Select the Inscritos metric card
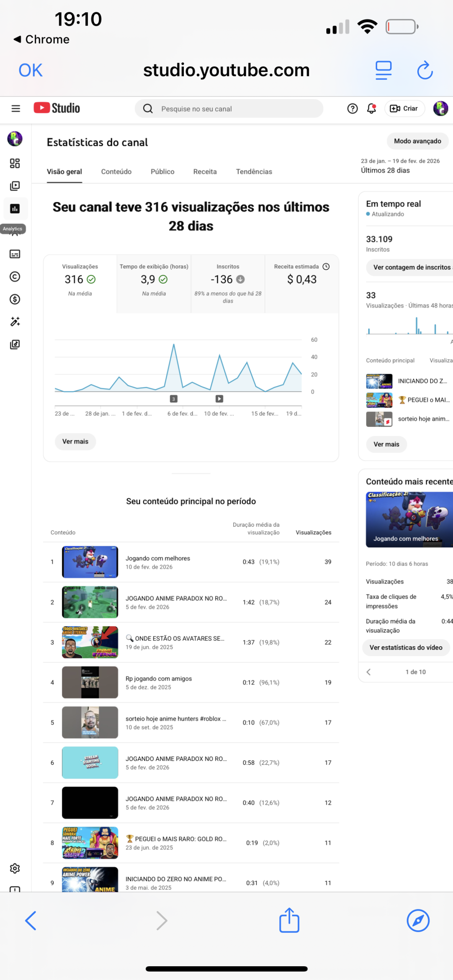 [x=228, y=283]
